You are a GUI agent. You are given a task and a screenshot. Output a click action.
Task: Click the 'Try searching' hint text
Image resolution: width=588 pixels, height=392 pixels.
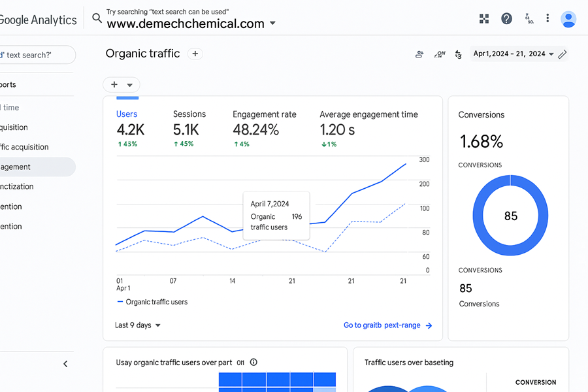tap(167, 12)
